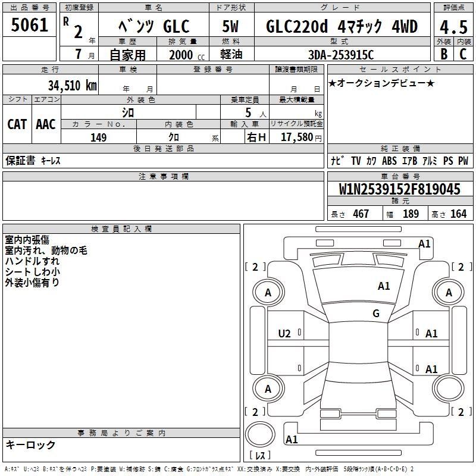Select recycle deposit 17,580 円
The image size is (476, 476).
coord(301,137)
